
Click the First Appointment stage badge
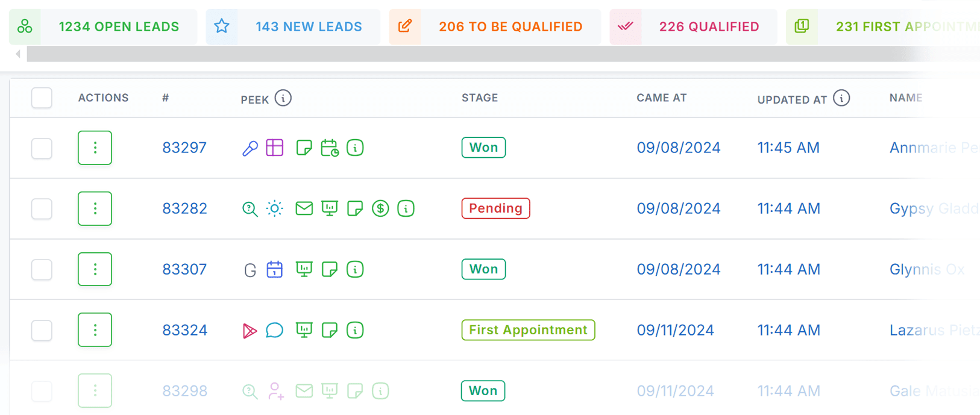click(528, 330)
